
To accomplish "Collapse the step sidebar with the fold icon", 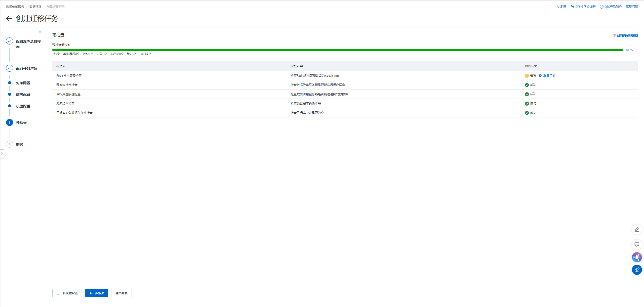I will pyautogui.click(x=40, y=32).
